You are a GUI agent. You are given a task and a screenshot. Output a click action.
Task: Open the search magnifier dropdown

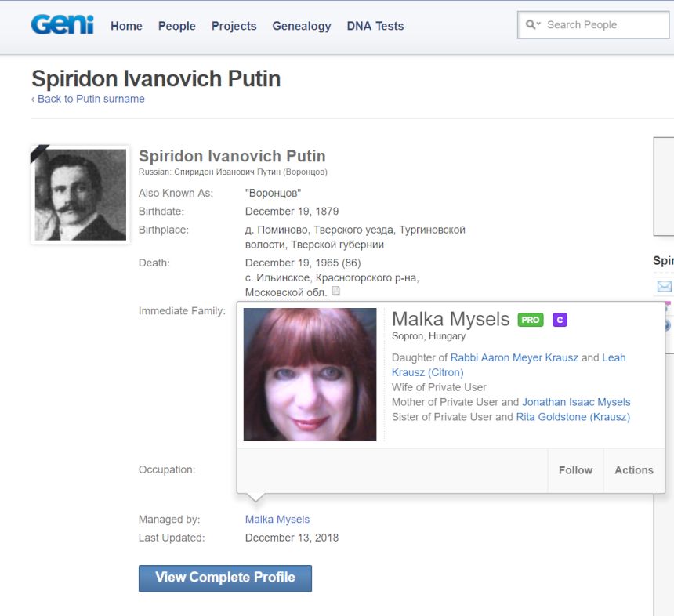click(x=533, y=25)
